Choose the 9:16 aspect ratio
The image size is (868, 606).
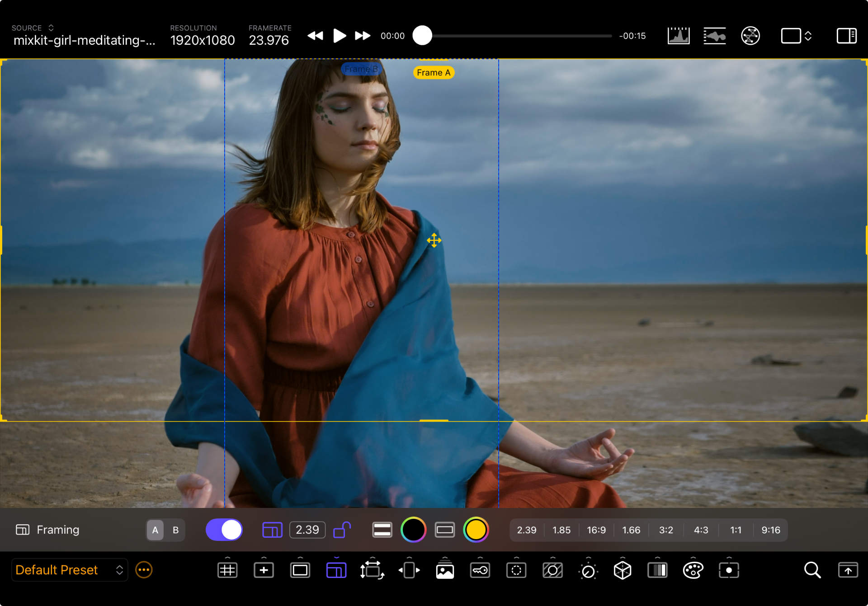coord(770,530)
